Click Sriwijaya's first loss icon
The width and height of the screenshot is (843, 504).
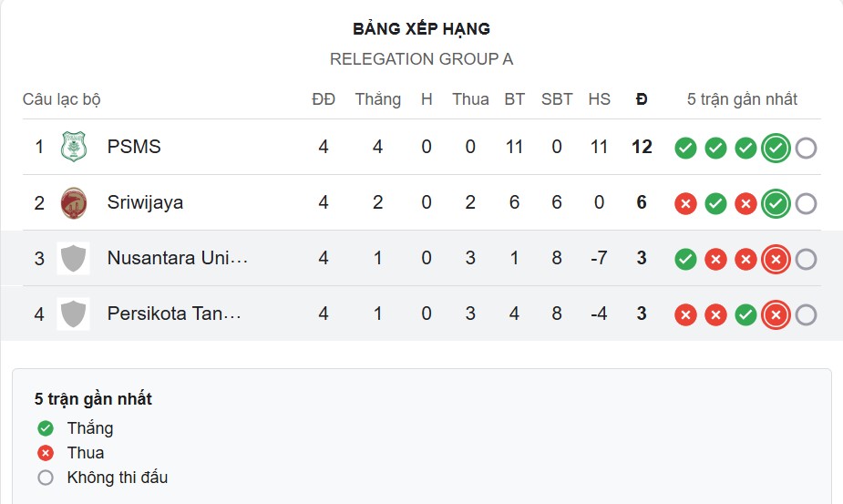[x=685, y=203]
